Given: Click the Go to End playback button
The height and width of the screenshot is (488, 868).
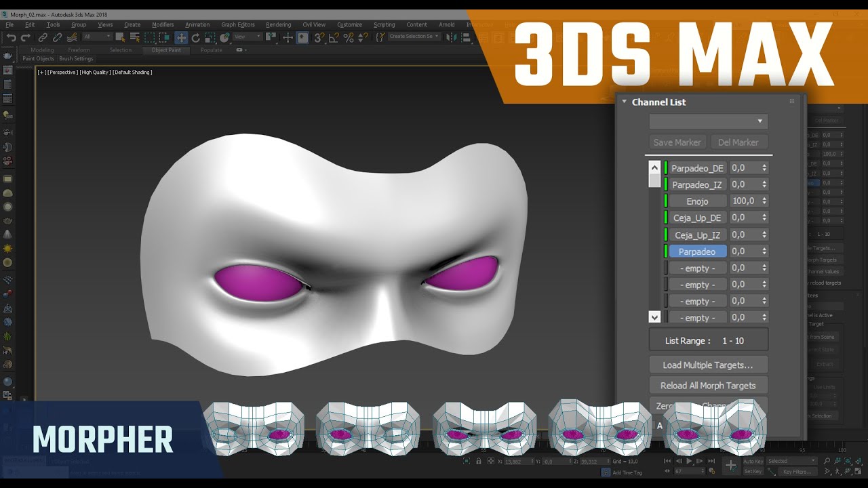Looking at the screenshot, I should [x=711, y=461].
